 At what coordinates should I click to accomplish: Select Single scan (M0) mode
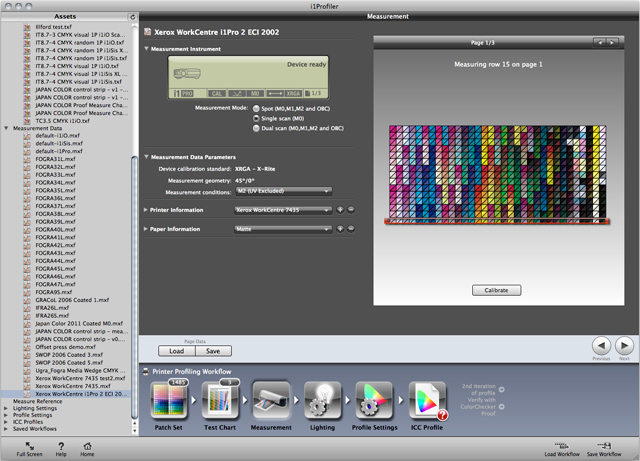point(256,118)
